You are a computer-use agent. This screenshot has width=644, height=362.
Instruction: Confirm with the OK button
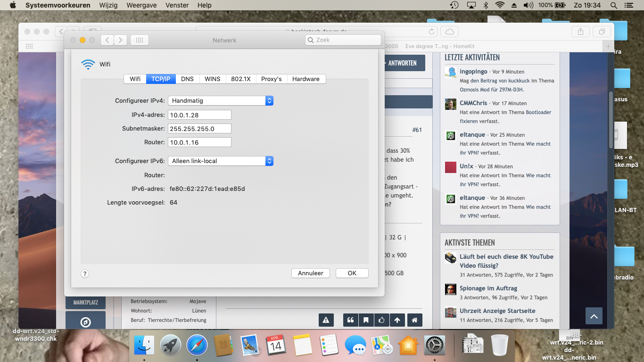point(352,273)
